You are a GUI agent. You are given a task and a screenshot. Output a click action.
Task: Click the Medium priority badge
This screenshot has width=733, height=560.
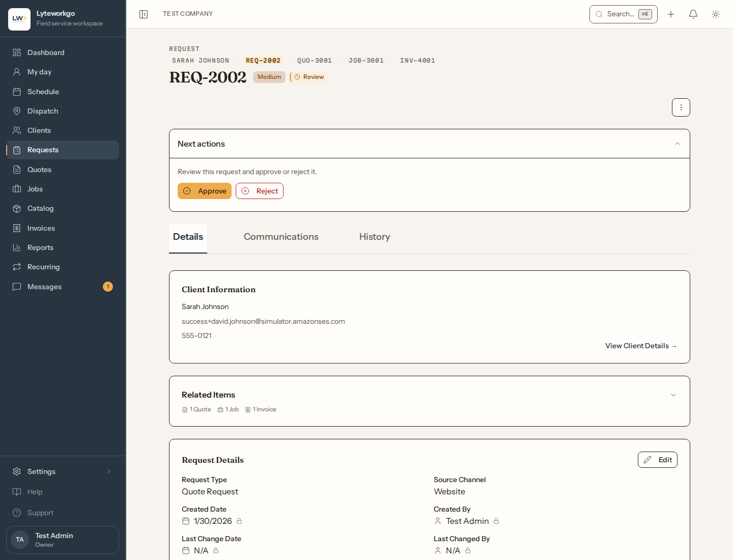(x=269, y=77)
